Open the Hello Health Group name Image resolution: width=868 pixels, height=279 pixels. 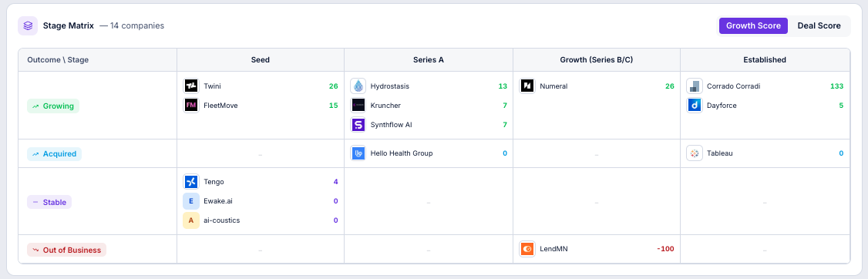[x=402, y=153]
